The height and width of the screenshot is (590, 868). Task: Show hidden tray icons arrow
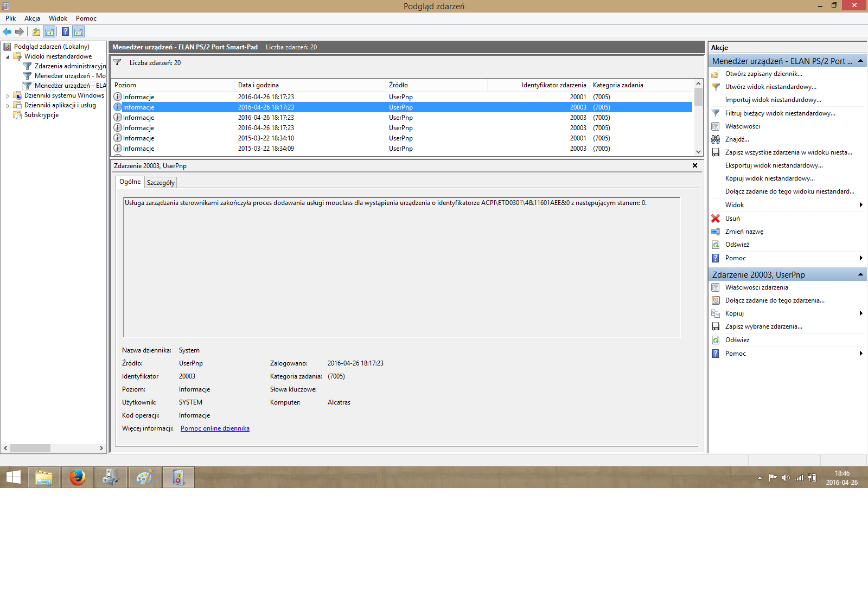(759, 478)
